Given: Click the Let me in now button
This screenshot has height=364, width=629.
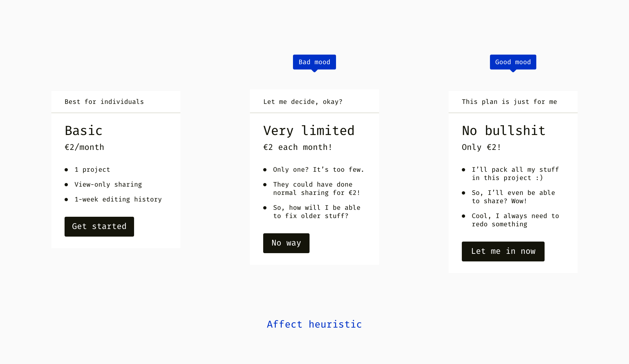Looking at the screenshot, I should point(503,251).
